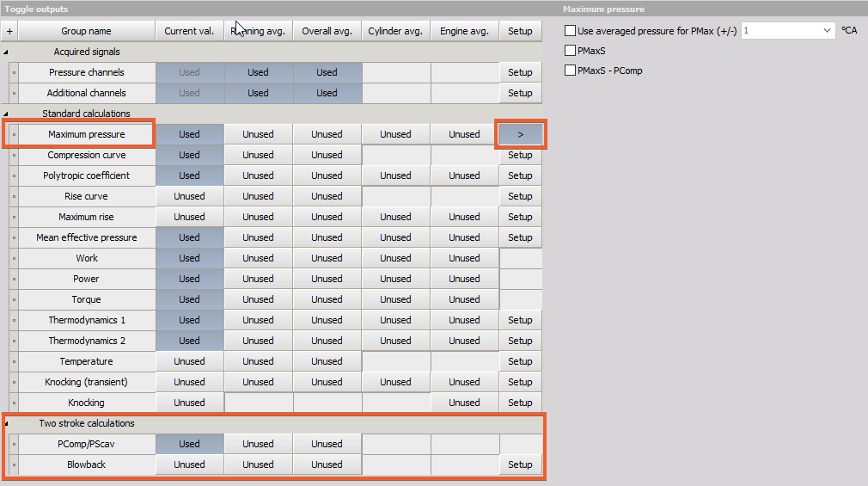Toggle Pressure channels Running avg. cell
The height and width of the screenshot is (486, 868).
258,72
